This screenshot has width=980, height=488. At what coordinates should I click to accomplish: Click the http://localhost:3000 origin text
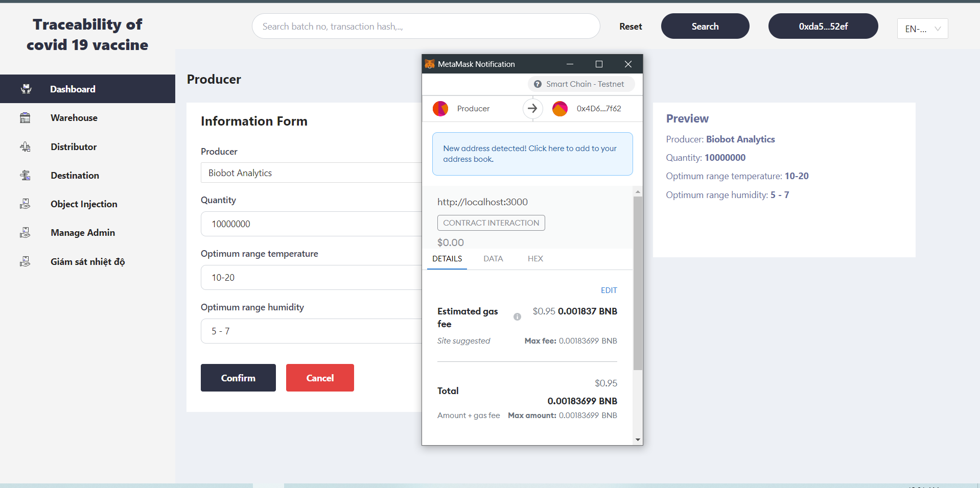click(x=482, y=202)
